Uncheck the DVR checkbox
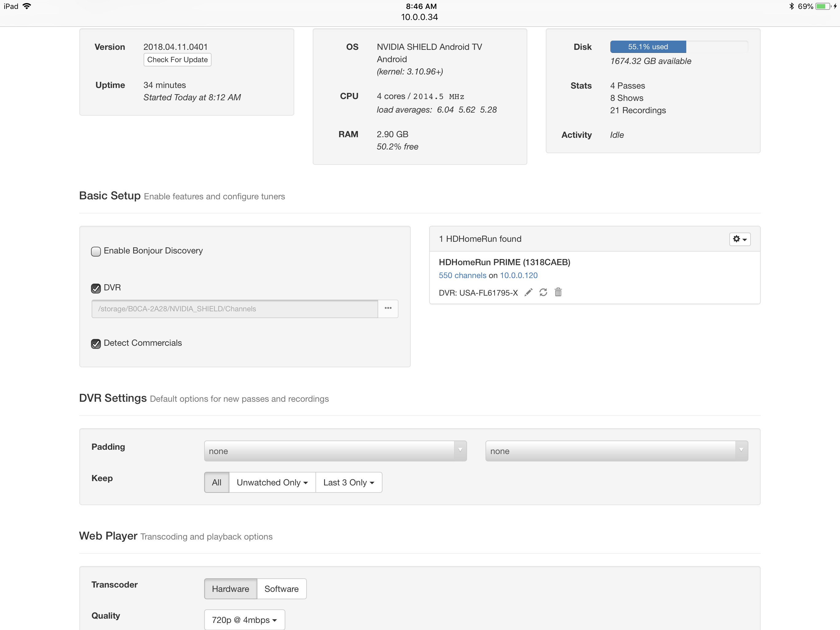 point(96,288)
